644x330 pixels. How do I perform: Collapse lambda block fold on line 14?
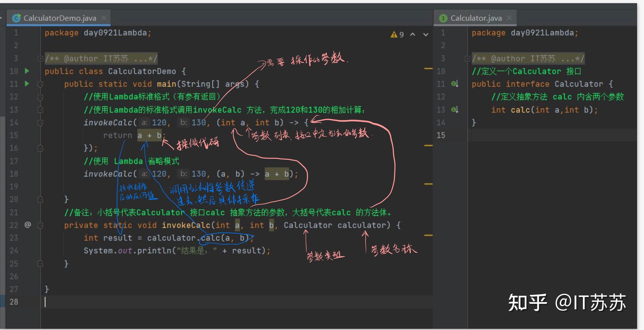pos(40,123)
